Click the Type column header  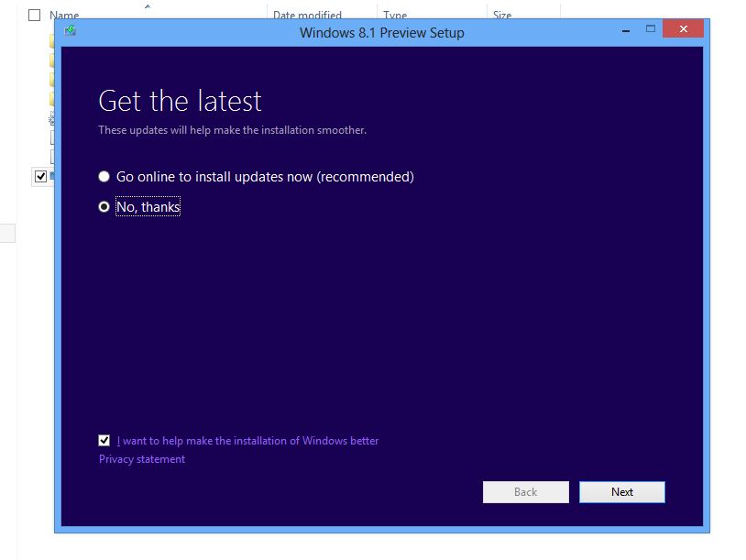click(395, 15)
